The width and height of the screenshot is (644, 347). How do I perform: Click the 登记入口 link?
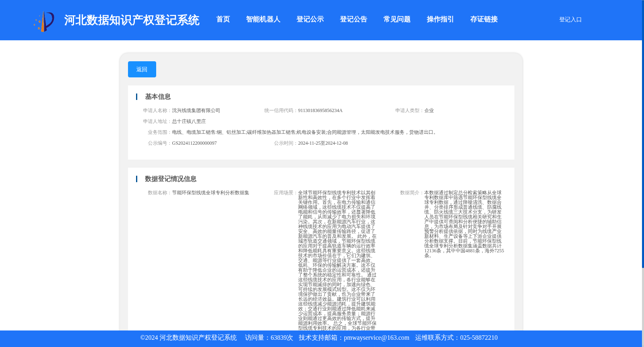click(x=570, y=19)
